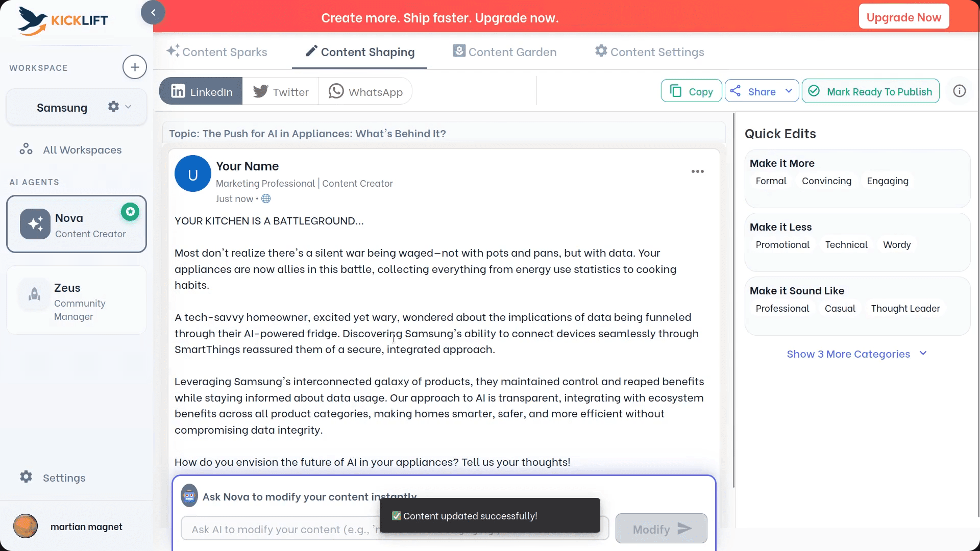Add a new workspace with plus icon
This screenshot has width=980, height=551.
point(135,67)
